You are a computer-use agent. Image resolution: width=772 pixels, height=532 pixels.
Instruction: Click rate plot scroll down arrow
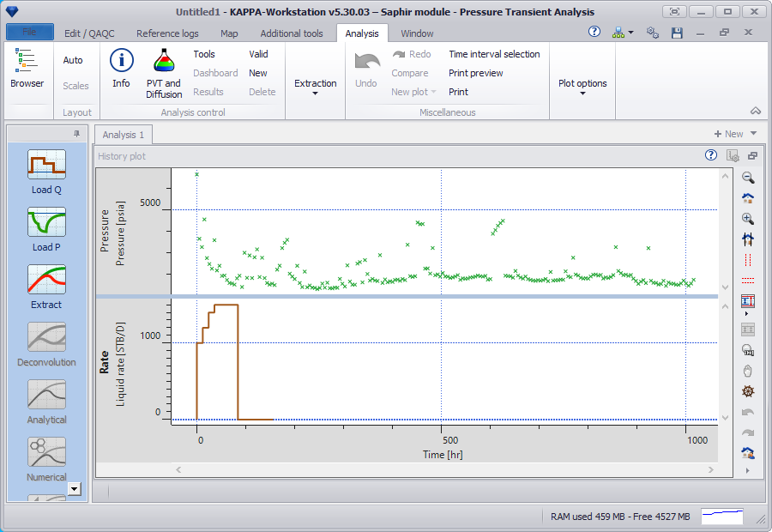(725, 417)
